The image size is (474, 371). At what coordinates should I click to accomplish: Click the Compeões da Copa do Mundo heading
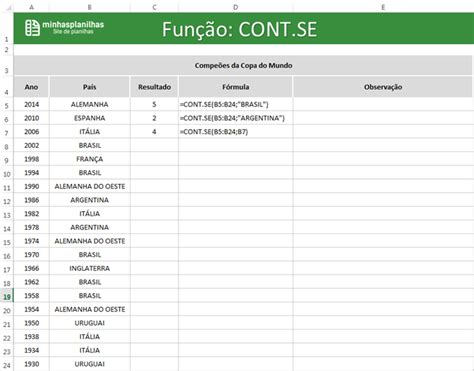(243, 65)
